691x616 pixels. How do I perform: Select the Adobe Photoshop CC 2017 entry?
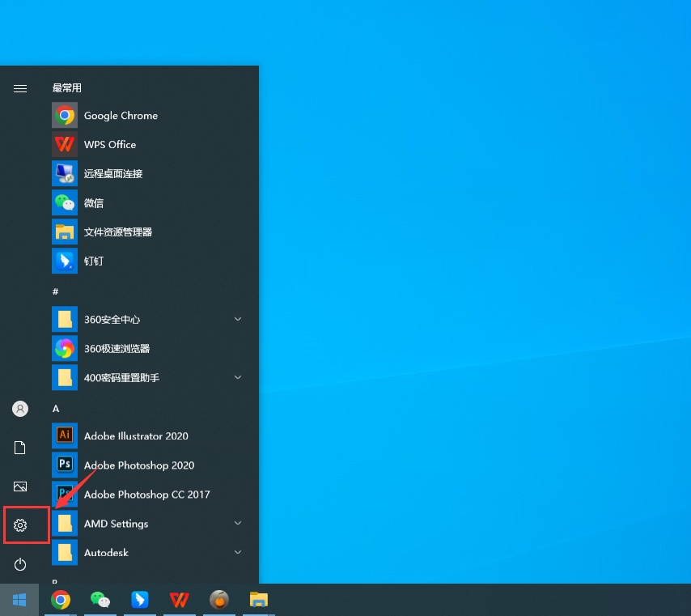tap(147, 494)
